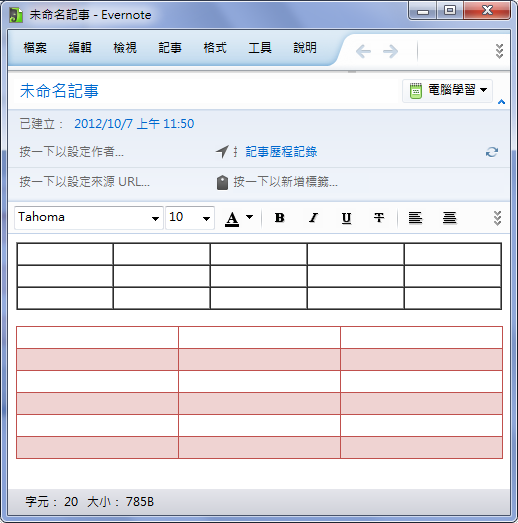
Task: Open 記事歷程記錄 note history link
Action: pos(281,152)
